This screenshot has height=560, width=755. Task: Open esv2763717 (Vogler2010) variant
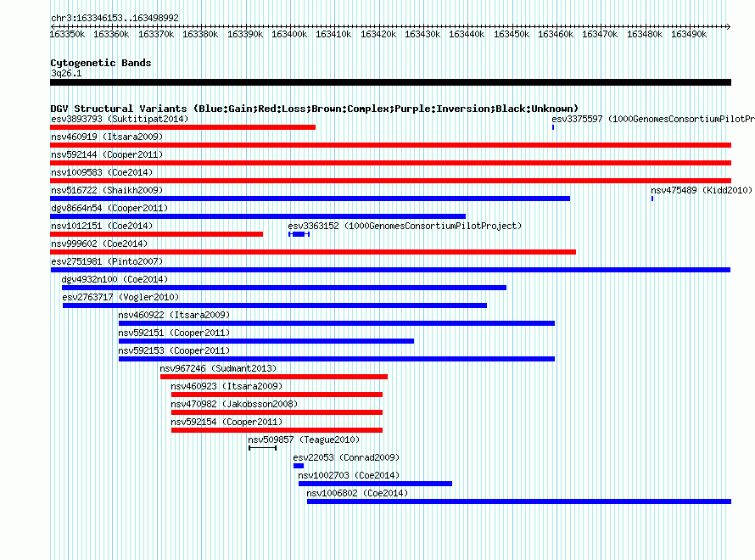[120, 297]
